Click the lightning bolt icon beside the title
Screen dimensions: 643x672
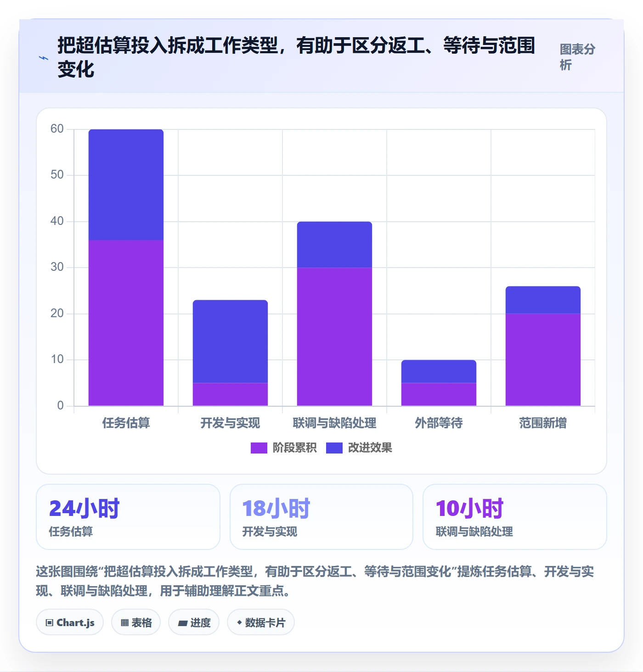44,58
